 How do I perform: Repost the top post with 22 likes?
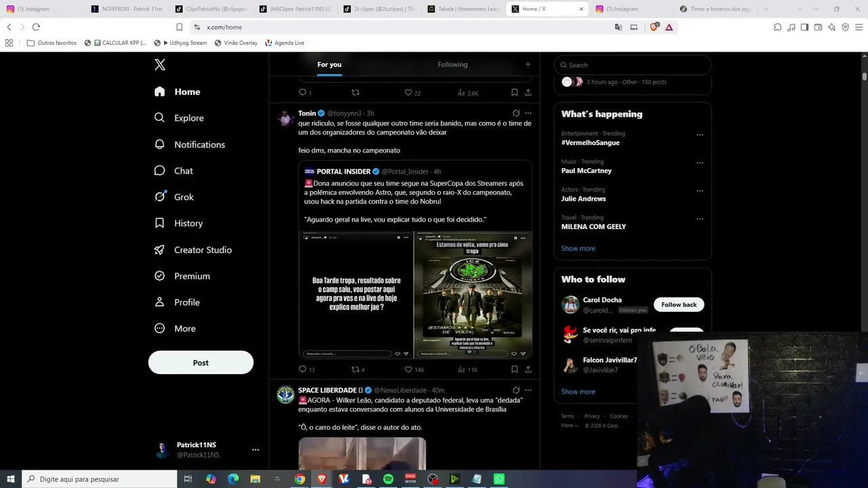[355, 92]
